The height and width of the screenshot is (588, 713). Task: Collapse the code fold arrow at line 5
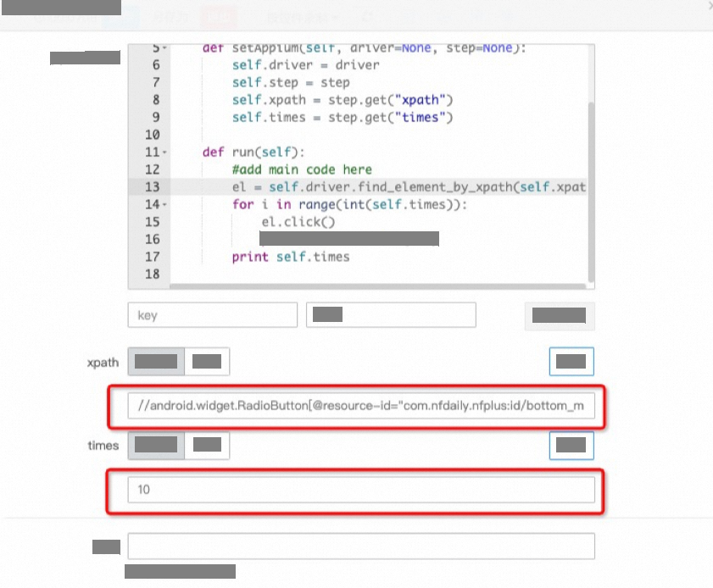tap(164, 47)
